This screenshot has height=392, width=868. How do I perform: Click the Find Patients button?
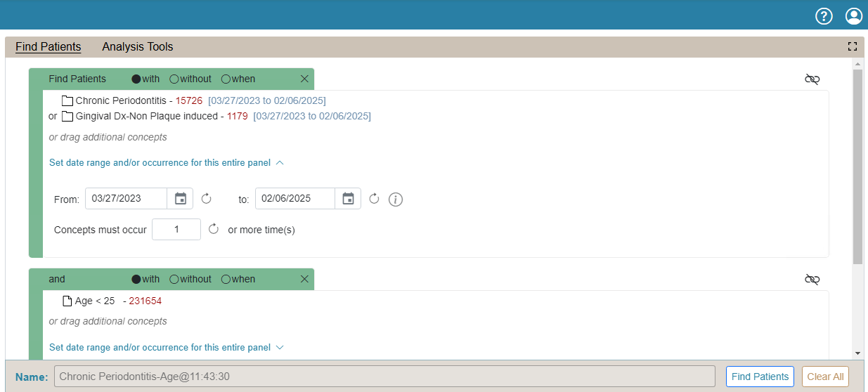pyautogui.click(x=759, y=377)
